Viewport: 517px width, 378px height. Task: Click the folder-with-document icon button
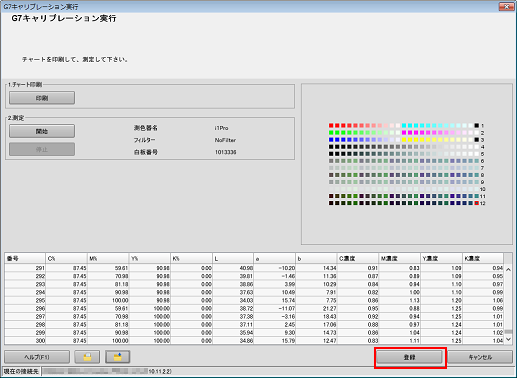87,357
